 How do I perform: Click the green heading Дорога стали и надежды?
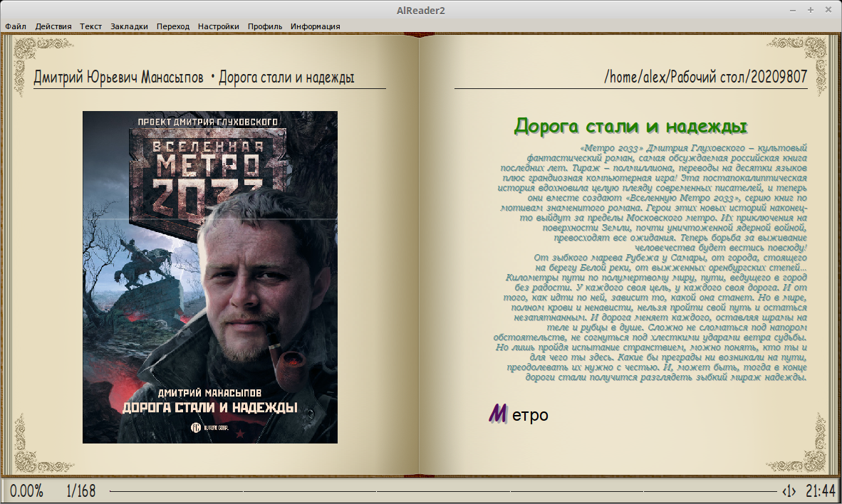tap(630, 127)
